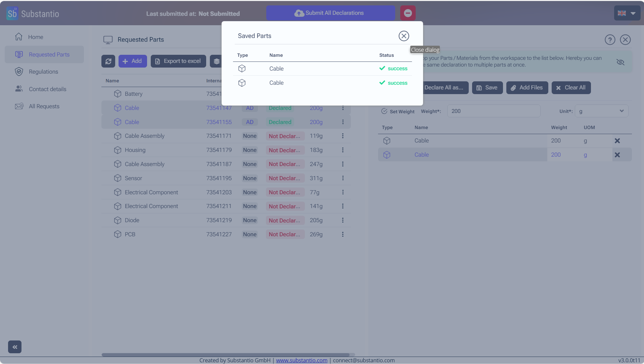Image resolution: width=644 pixels, height=364 pixels.
Task: Click the layers stack toolbar icon
Action: [217, 61]
